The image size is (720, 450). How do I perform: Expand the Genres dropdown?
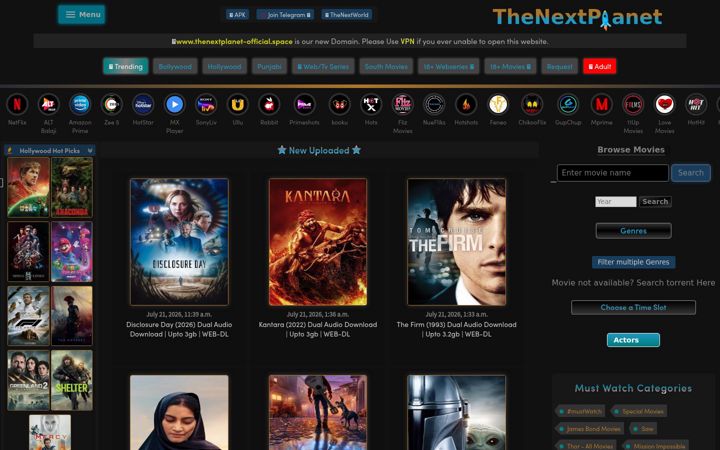pyautogui.click(x=633, y=231)
